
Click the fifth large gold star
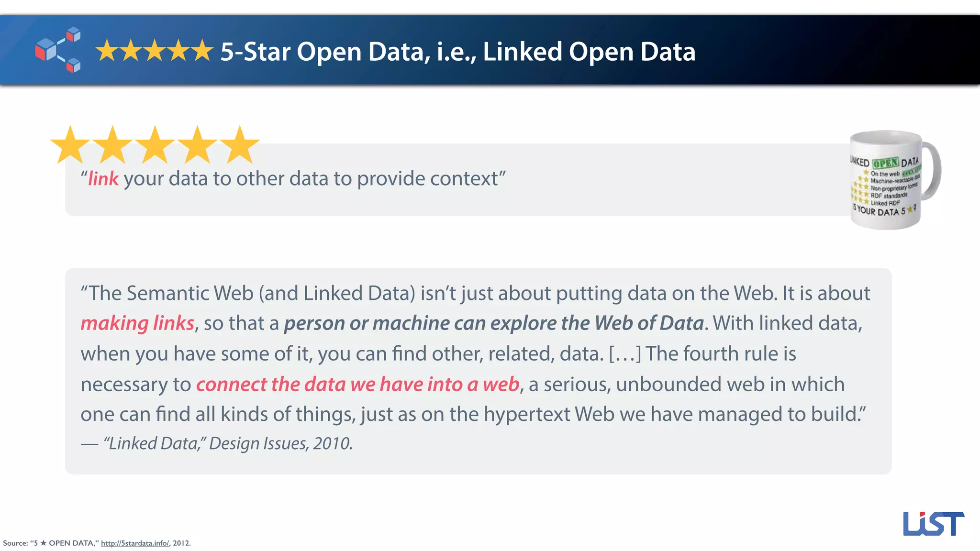[240, 145]
